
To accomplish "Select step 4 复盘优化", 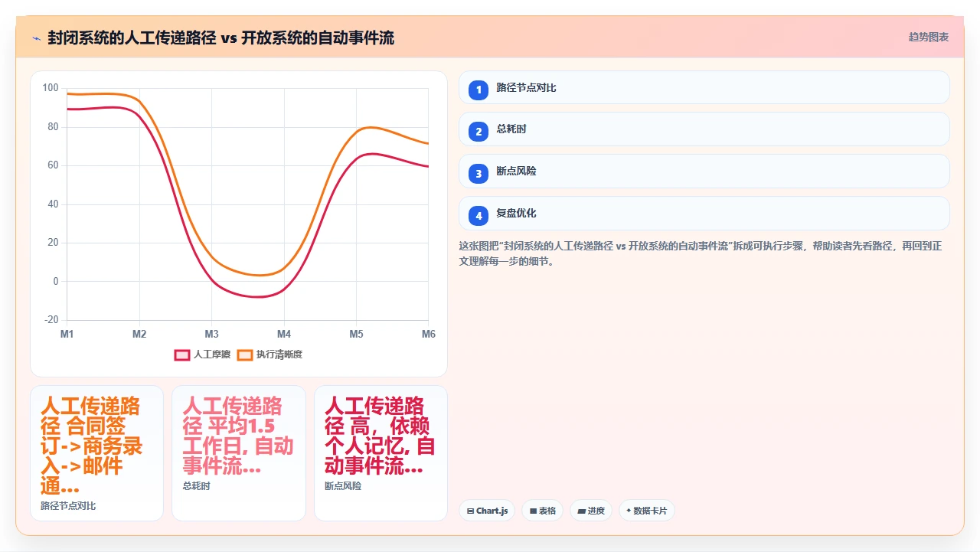I will pyautogui.click(x=704, y=214).
